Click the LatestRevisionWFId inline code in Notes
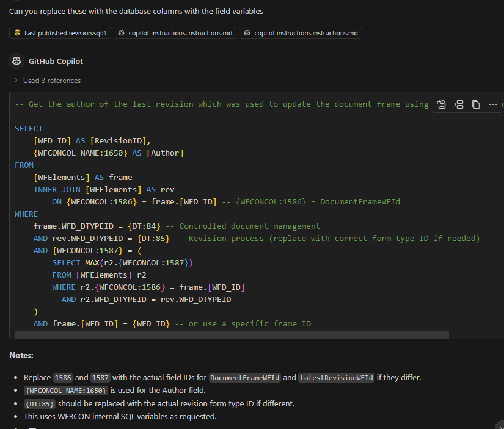This screenshot has width=504, height=429. [x=336, y=378]
